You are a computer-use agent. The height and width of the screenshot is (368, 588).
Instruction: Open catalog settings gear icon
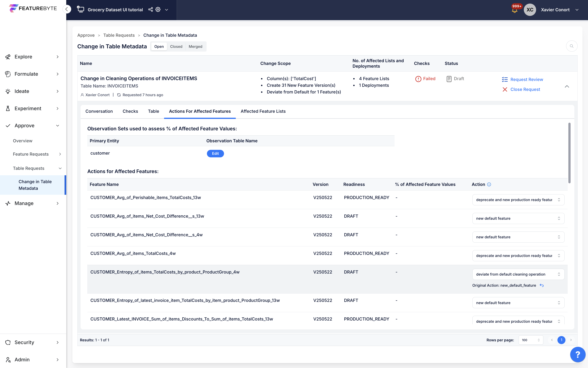coord(158,10)
